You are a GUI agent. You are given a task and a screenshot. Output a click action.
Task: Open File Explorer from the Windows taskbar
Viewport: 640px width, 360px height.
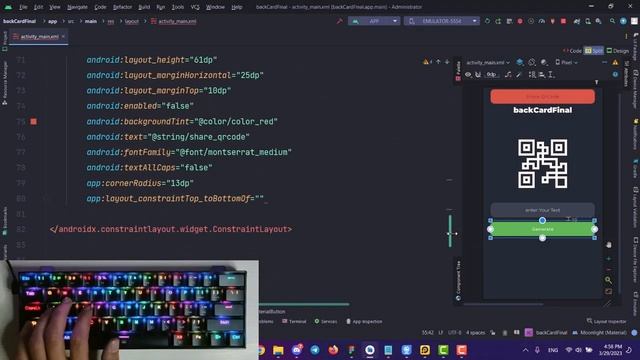coord(278,350)
